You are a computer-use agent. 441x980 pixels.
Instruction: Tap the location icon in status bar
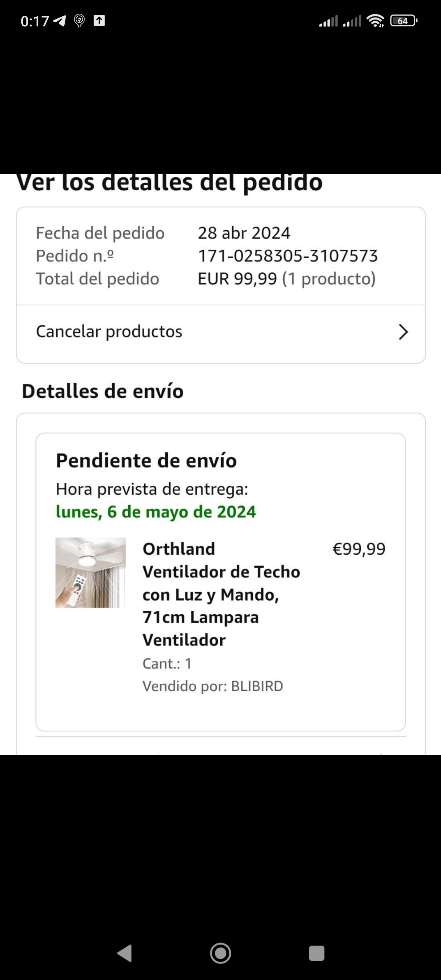[x=79, y=21]
